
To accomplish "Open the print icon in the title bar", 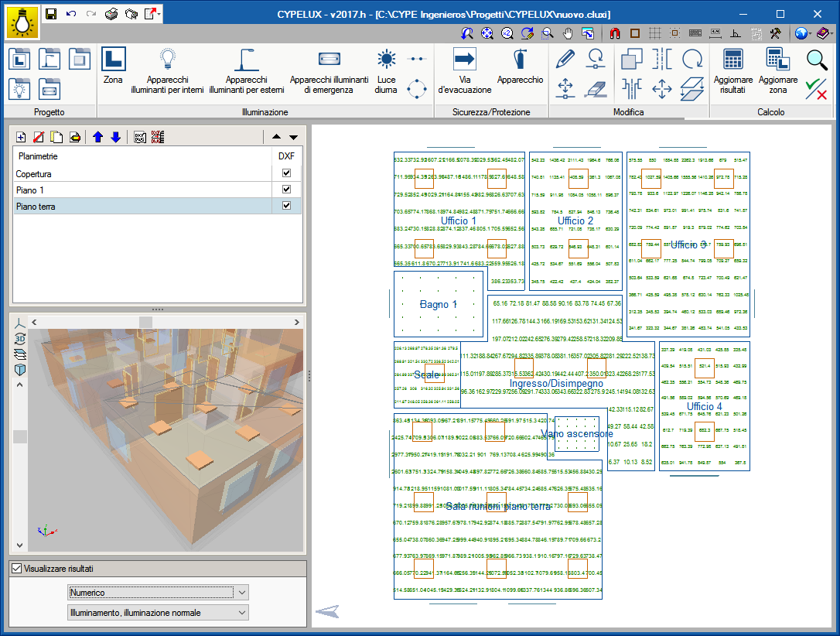I will pyautogui.click(x=111, y=14).
